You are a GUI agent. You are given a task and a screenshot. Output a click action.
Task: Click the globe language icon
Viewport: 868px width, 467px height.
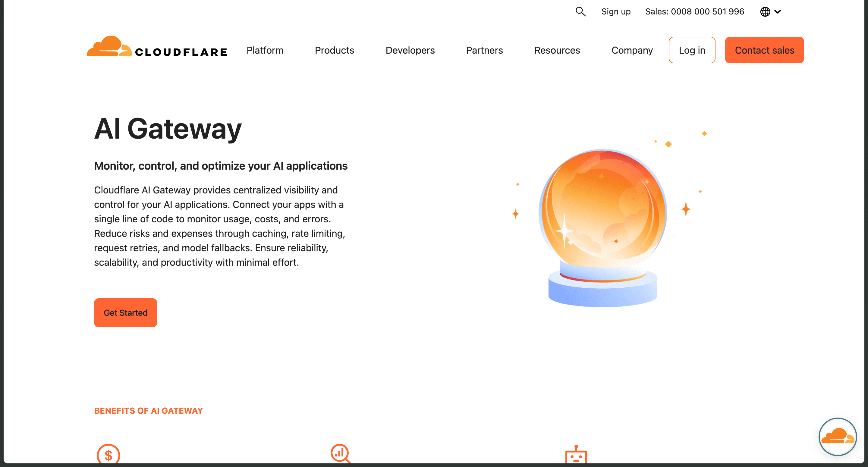click(765, 12)
